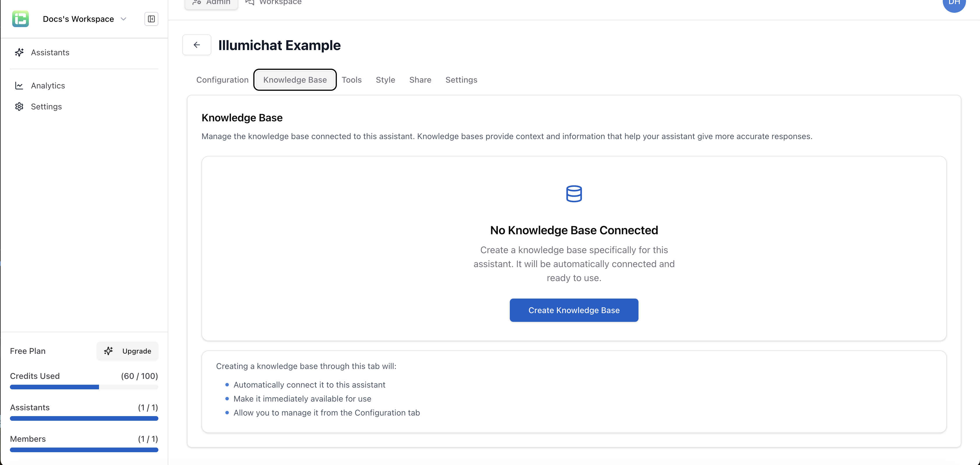Image resolution: width=980 pixels, height=465 pixels.
Task: Click the Illumichat Example title heading
Action: (280, 45)
